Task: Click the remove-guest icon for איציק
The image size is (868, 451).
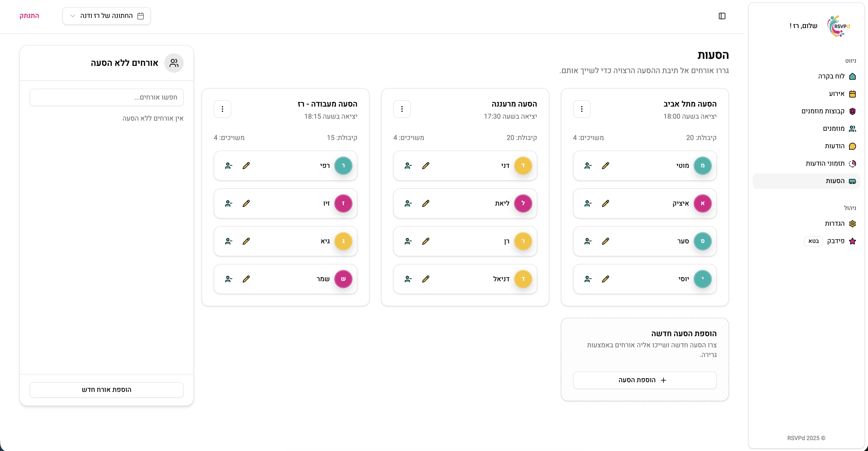Action: coord(588,203)
